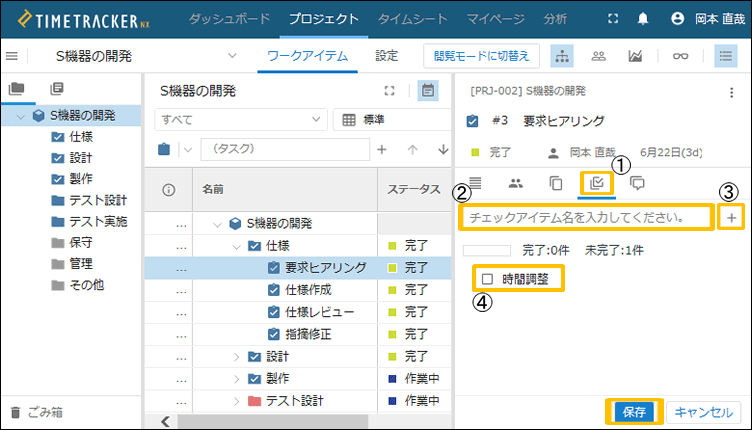Check the 時間調整 check item

(x=487, y=279)
